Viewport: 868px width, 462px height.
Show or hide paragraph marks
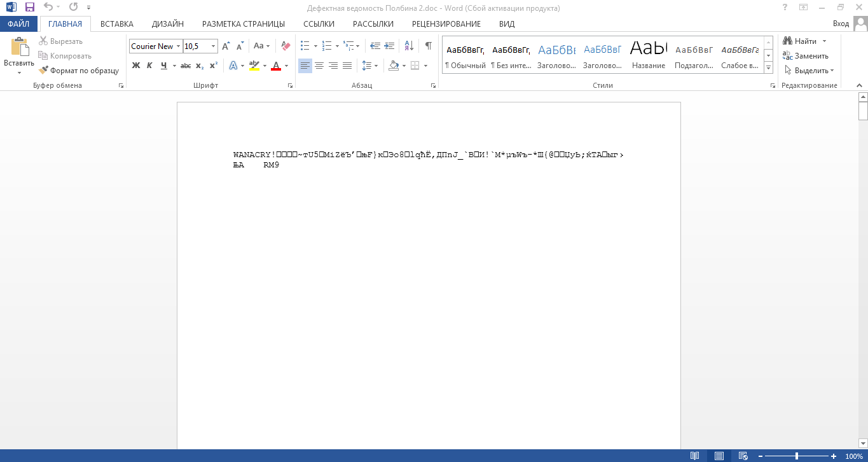pos(429,46)
